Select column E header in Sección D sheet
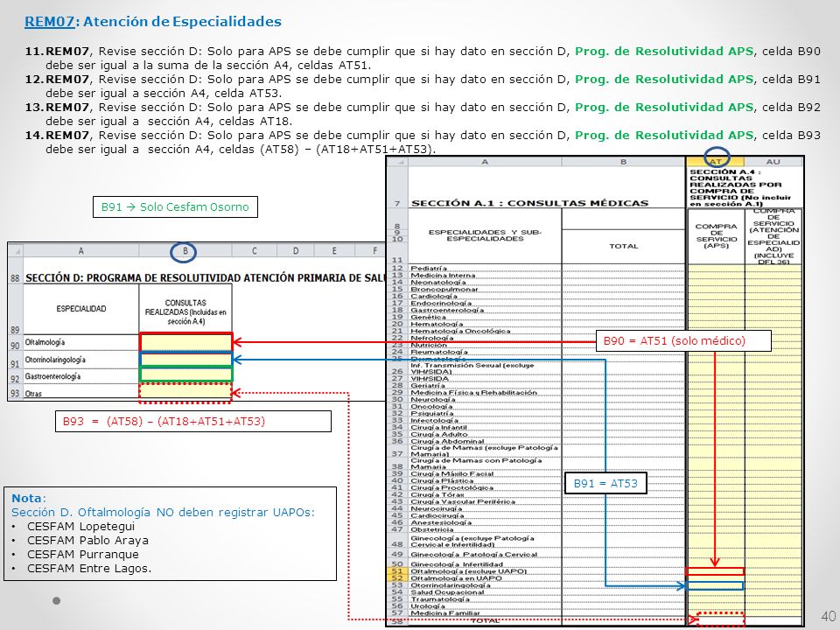The height and width of the screenshot is (630, 840). [334, 251]
